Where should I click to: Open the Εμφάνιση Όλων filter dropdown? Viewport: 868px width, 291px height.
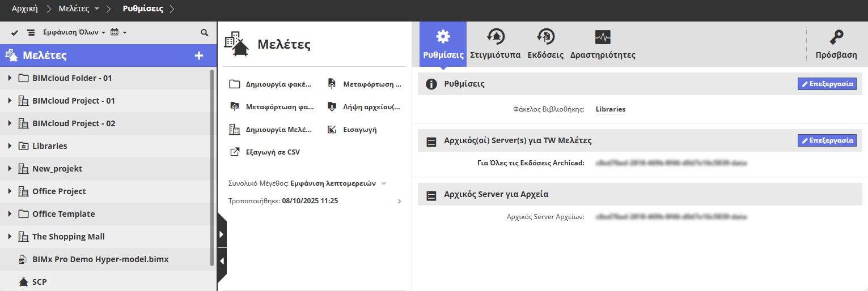[x=74, y=33]
